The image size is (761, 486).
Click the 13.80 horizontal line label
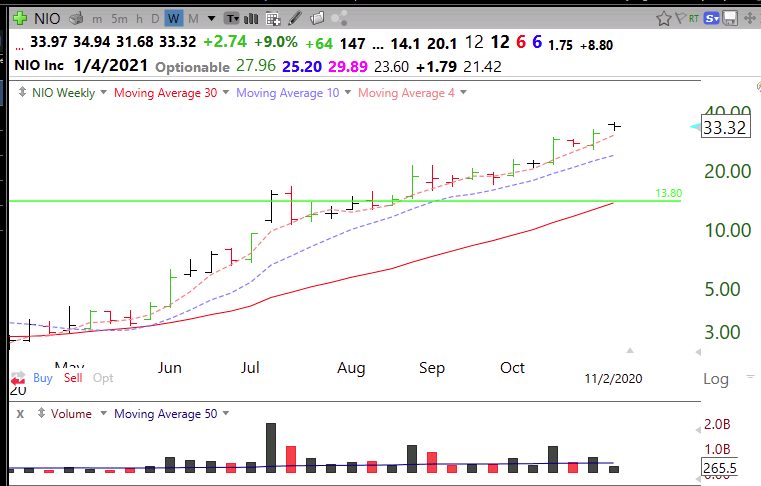tap(668, 193)
